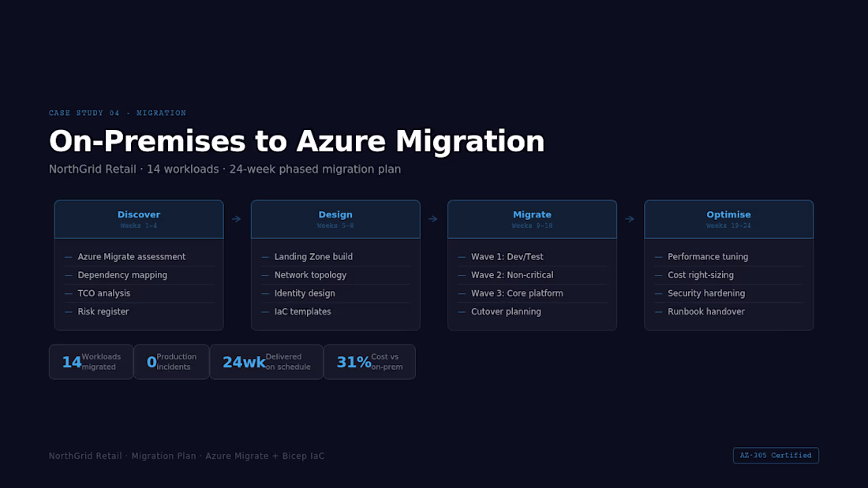
Task: Click the dash marker beside Azure Migrate assessment
Action: 68,256
